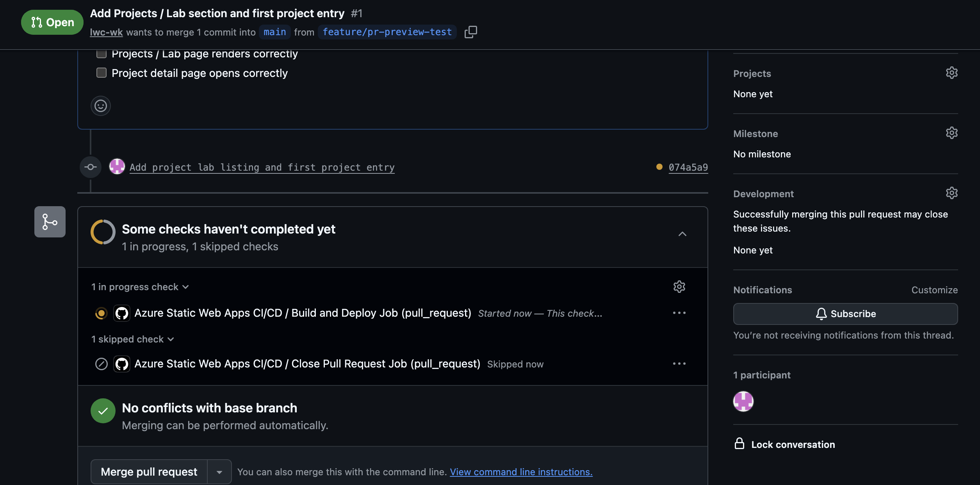Check 'Project detail page opens correctly' box
This screenshot has width=980, height=485.
tap(102, 73)
